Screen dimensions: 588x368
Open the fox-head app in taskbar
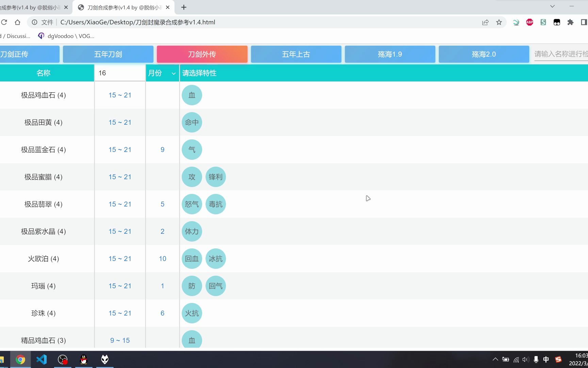coord(105,359)
